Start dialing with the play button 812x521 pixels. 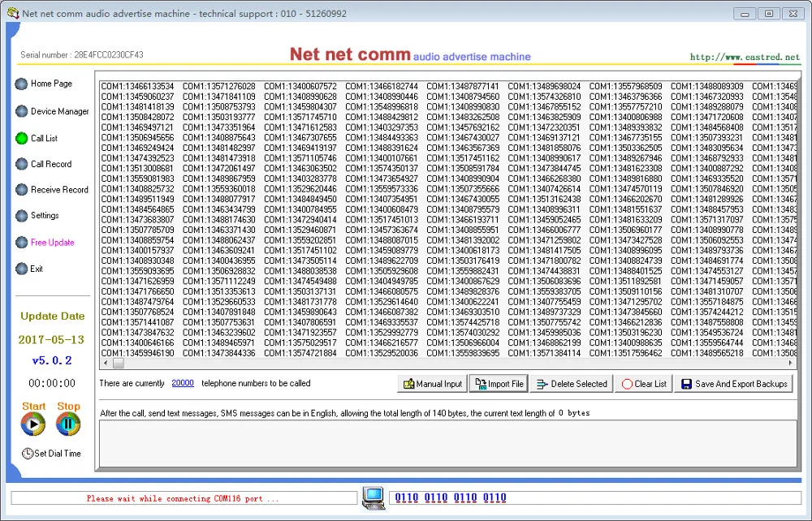pos(33,424)
